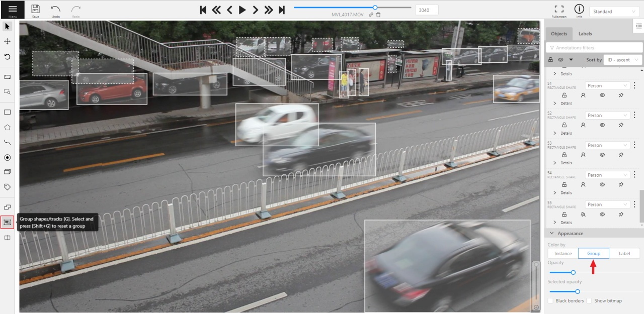Select the Draw polygon tool

(x=8, y=127)
